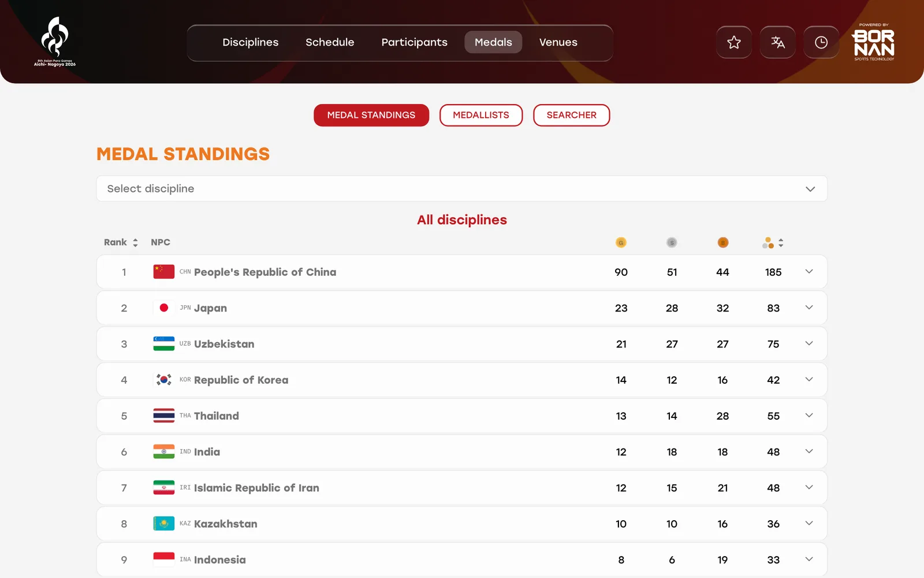Expand the Islamic Republic of Iran row
The image size is (924, 578).
809,487
